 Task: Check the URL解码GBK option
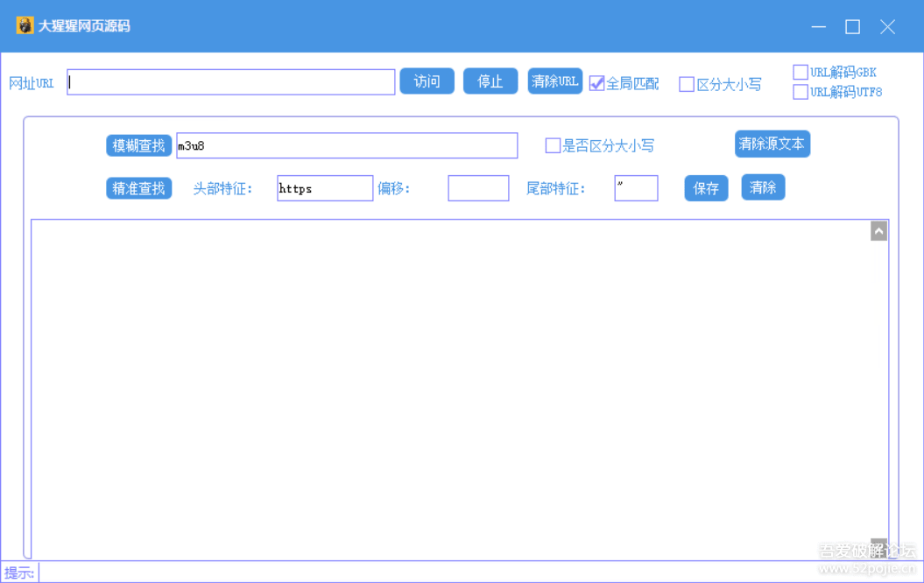pyautogui.click(x=801, y=73)
